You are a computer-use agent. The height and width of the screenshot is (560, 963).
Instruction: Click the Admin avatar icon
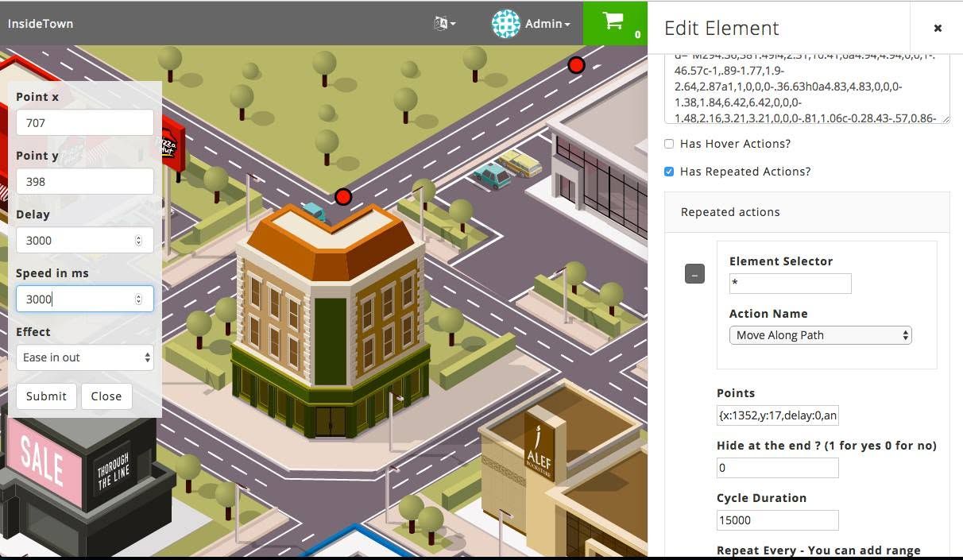pos(506,24)
